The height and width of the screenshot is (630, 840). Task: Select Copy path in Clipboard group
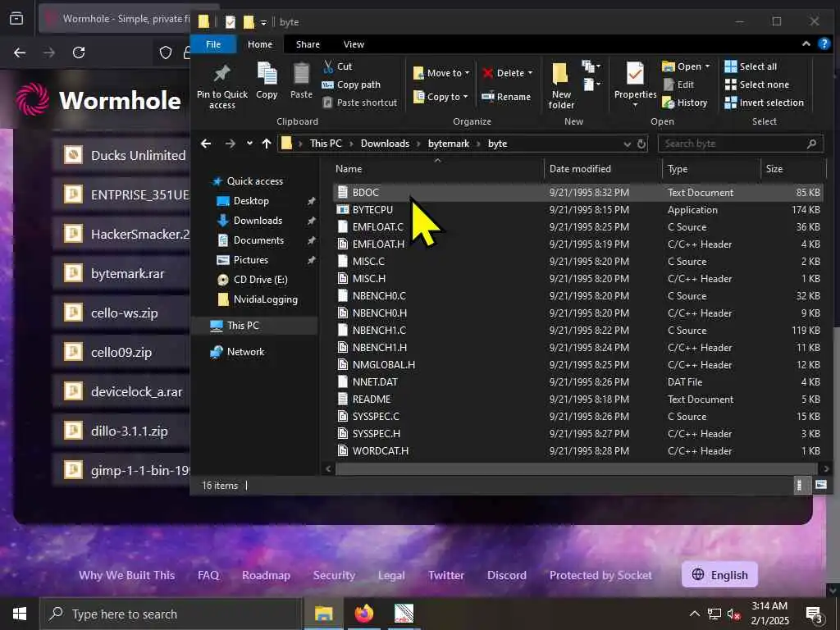click(351, 84)
